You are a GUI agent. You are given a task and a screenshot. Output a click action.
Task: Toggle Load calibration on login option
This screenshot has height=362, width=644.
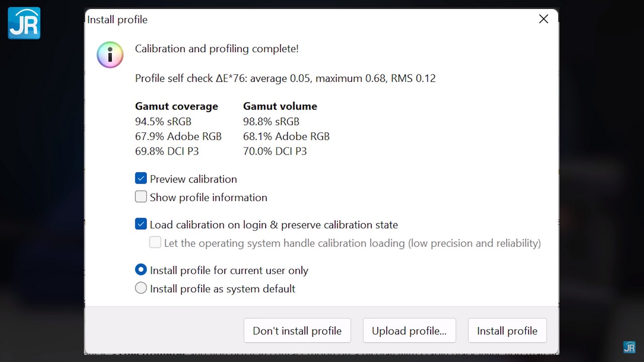[141, 224]
